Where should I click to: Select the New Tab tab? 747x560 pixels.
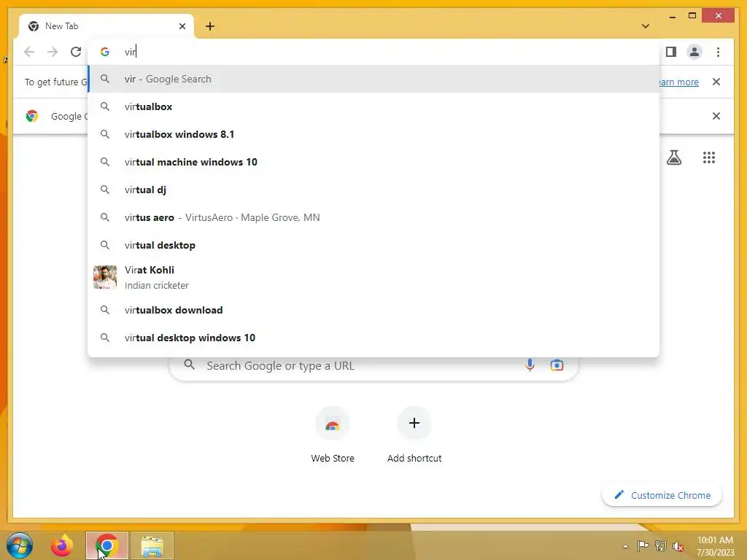[x=106, y=26]
